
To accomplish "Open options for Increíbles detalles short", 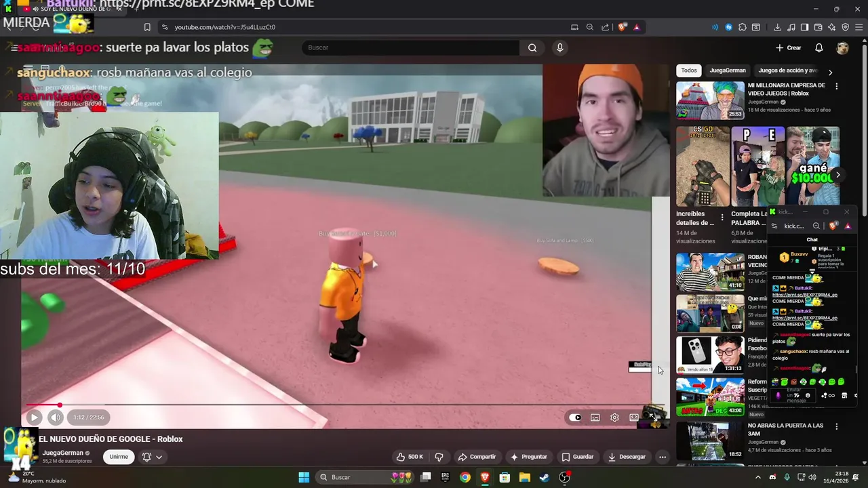I will pos(722,218).
